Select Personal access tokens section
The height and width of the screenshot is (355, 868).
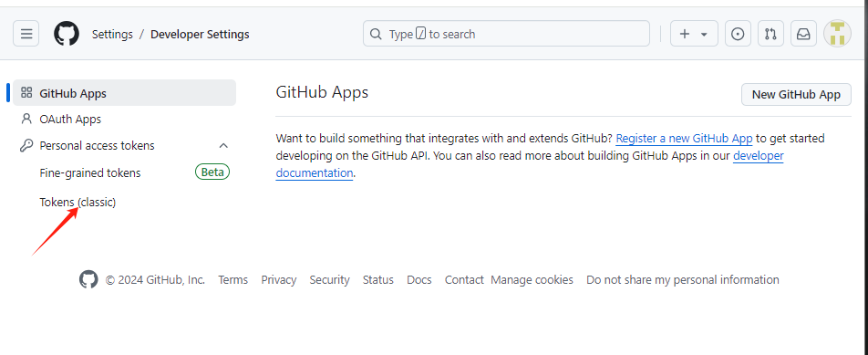(125, 146)
